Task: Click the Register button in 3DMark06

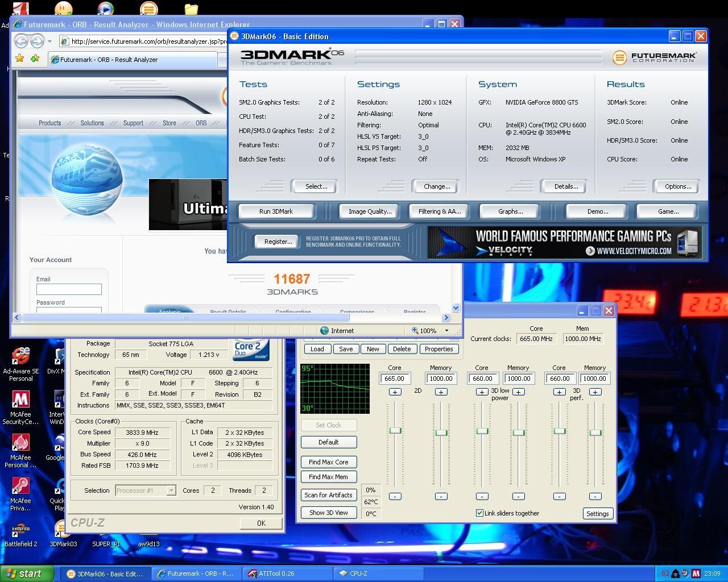Action: point(278,242)
